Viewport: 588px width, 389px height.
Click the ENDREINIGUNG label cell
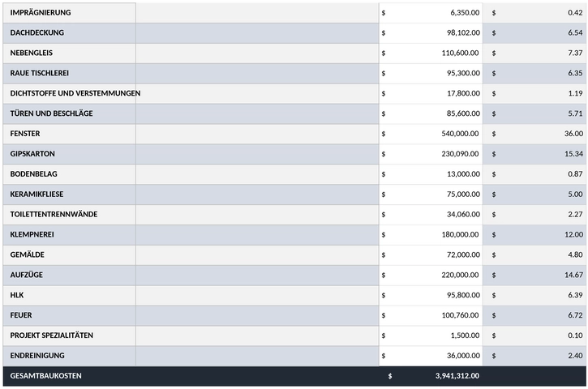70,356
